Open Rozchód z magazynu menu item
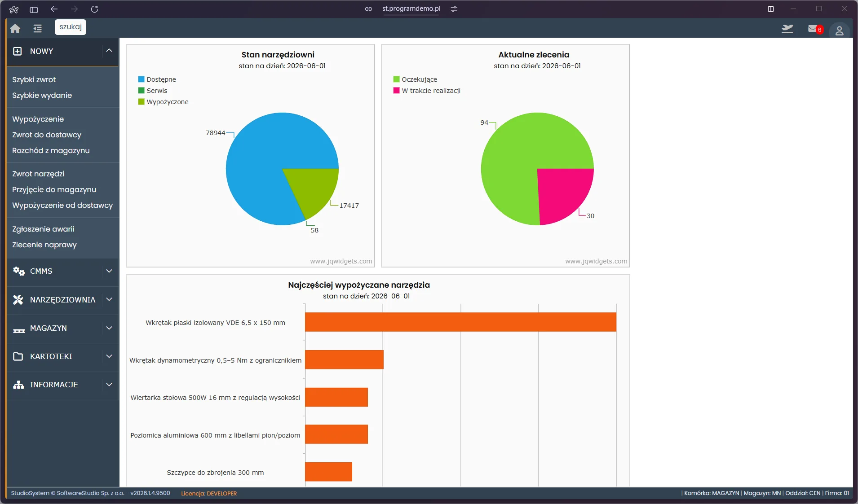This screenshot has width=858, height=504. coord(51,150)
